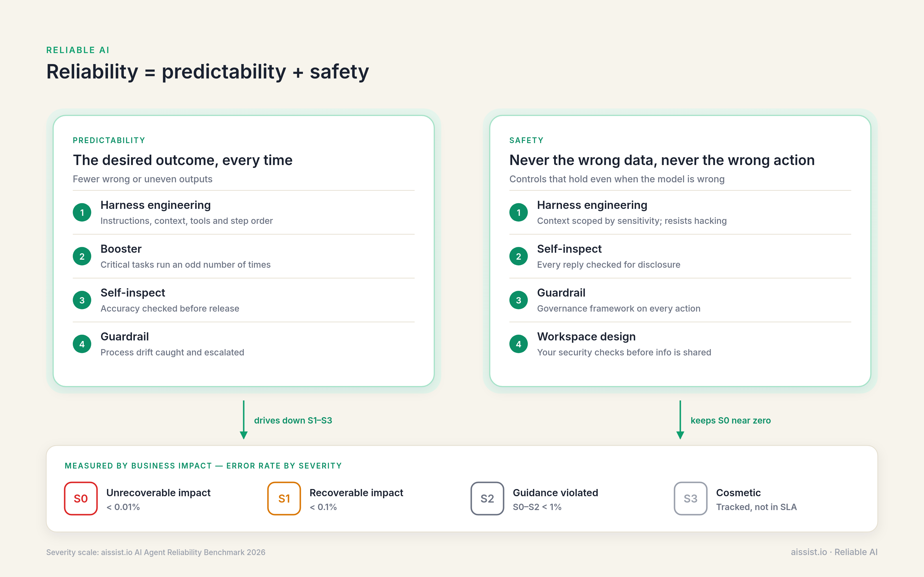
Task: Click the arrow labeled drives down S1–S3
Action: coord(244,420)
